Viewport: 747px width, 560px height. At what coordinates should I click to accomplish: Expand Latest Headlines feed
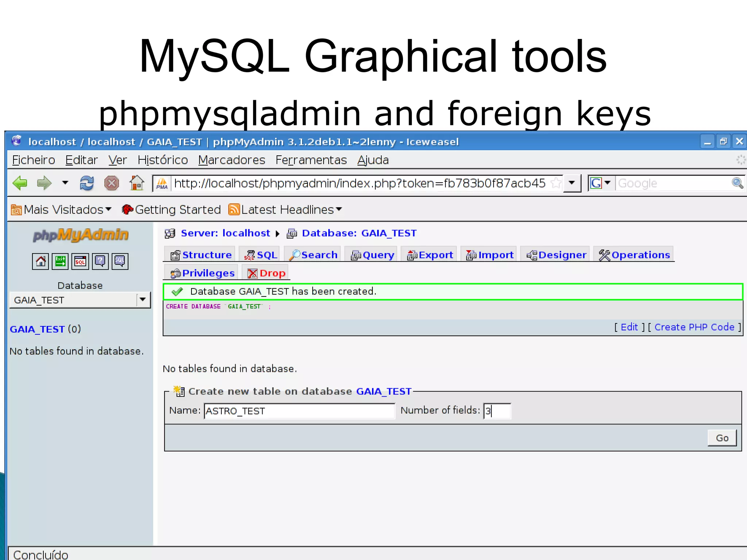pyautogui.click(x=285, y=210)
